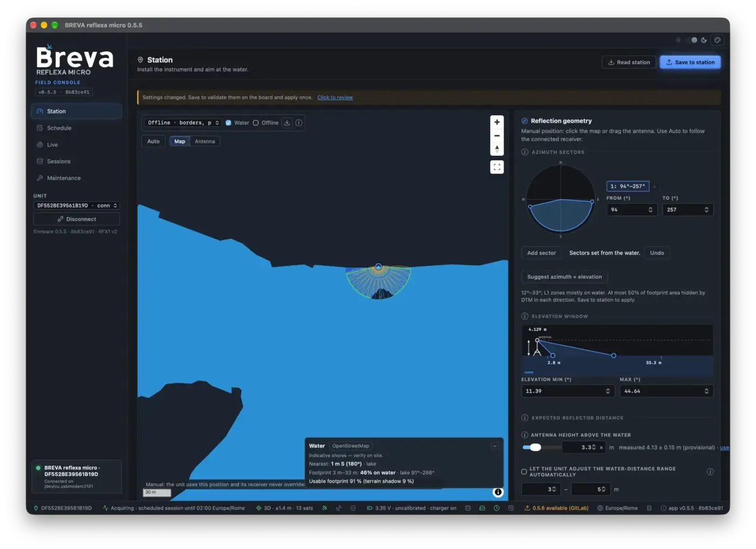Enable automatic water-distance range adjustment

point(524,472)
